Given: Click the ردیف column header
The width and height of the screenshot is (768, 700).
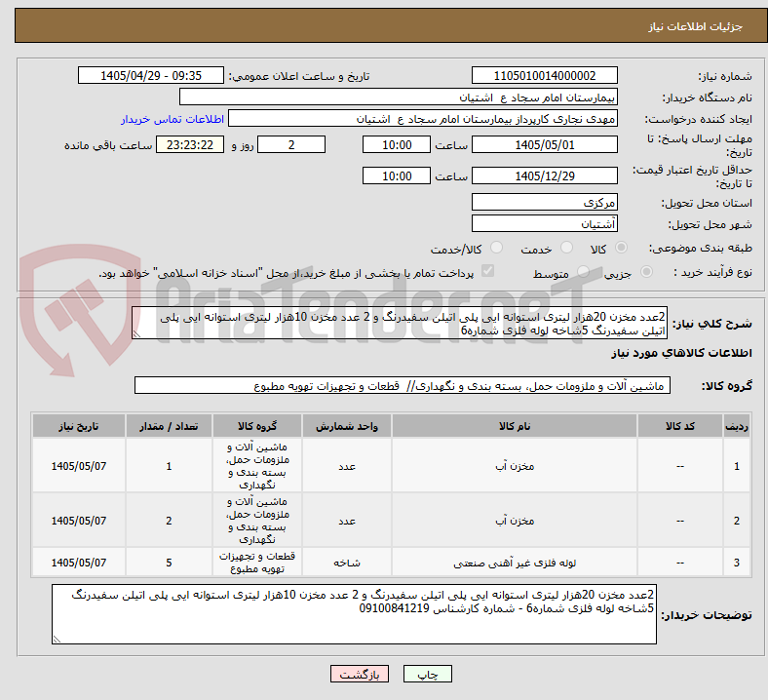Looking at the screenshot, I should (736, 426).
